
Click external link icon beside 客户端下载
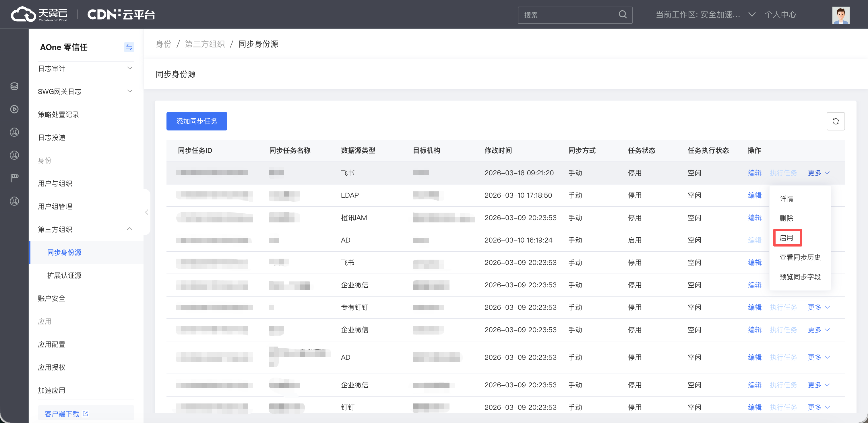click(x=85, y=414)
